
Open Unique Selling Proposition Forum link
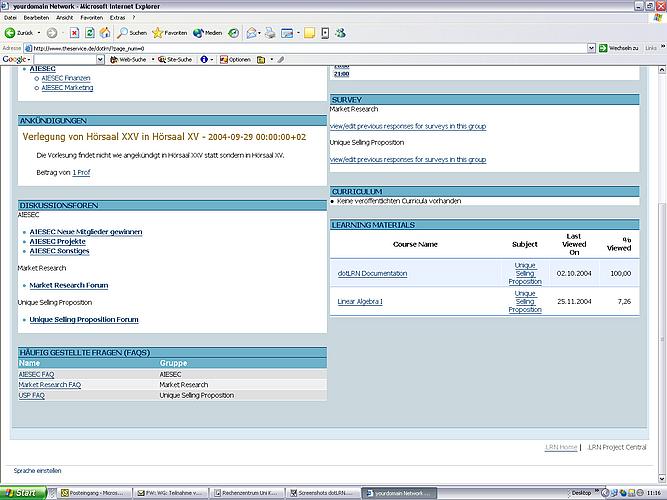coord(84,320)
